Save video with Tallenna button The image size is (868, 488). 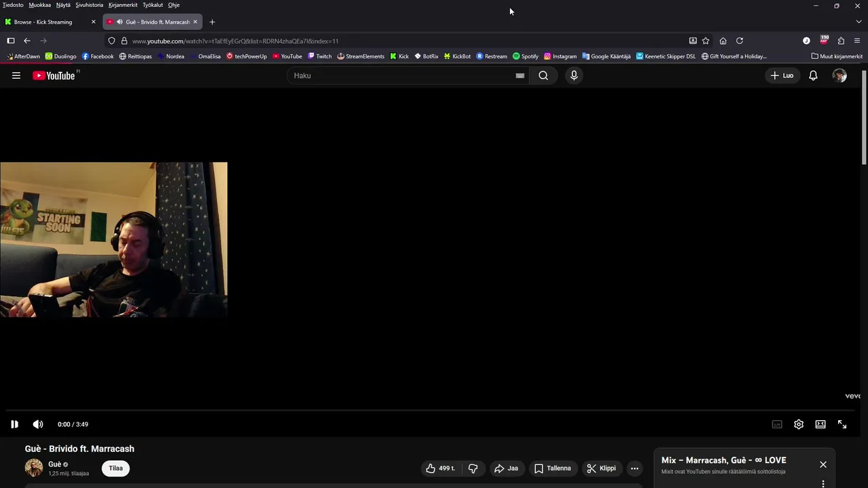tap(552, 468)
